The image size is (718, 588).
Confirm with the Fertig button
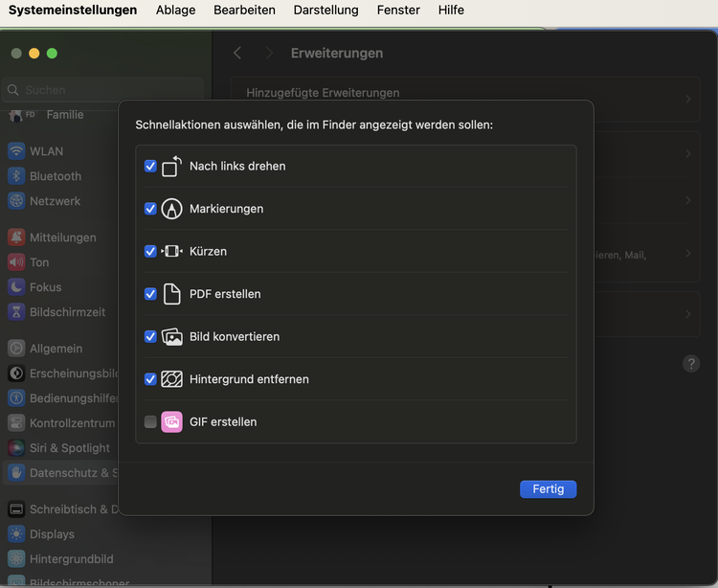(x=549, y=489)
